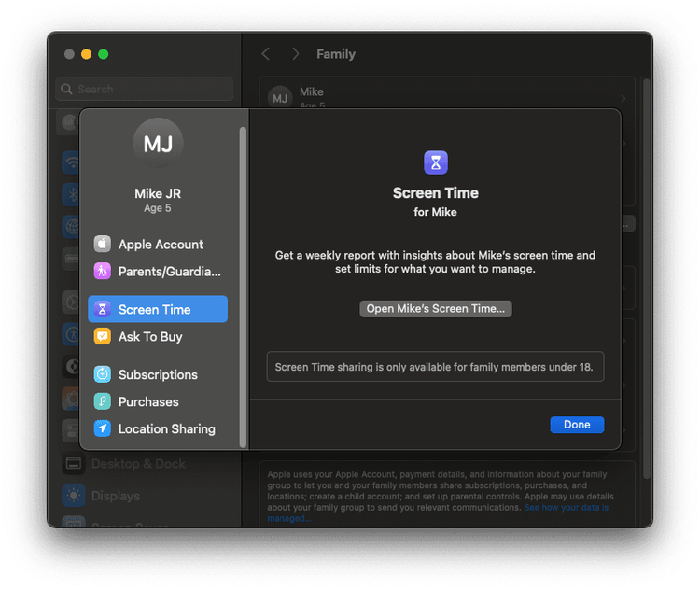The image size is (700, 590).
Task: Click the Desktop & Dock icon
Action: tap(73, 463)
